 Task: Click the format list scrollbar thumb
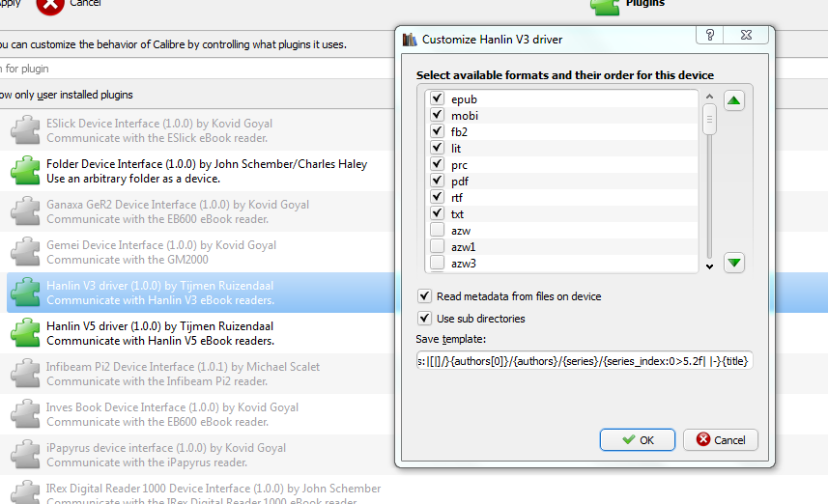(709, 120)
